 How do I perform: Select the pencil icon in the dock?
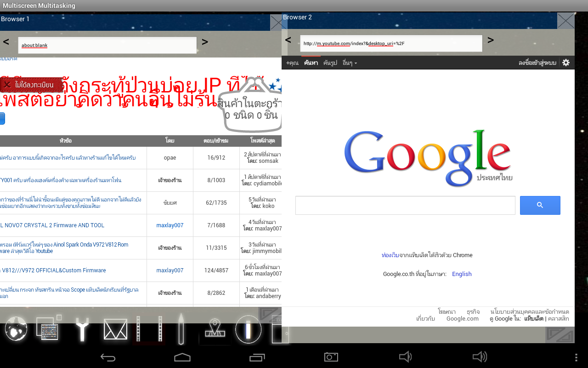181,329
